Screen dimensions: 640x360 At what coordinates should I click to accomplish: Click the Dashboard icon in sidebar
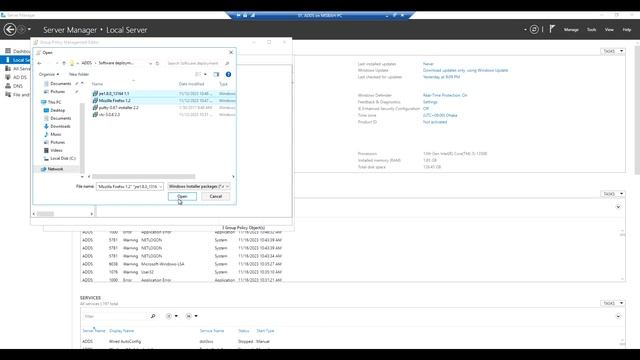8,51
